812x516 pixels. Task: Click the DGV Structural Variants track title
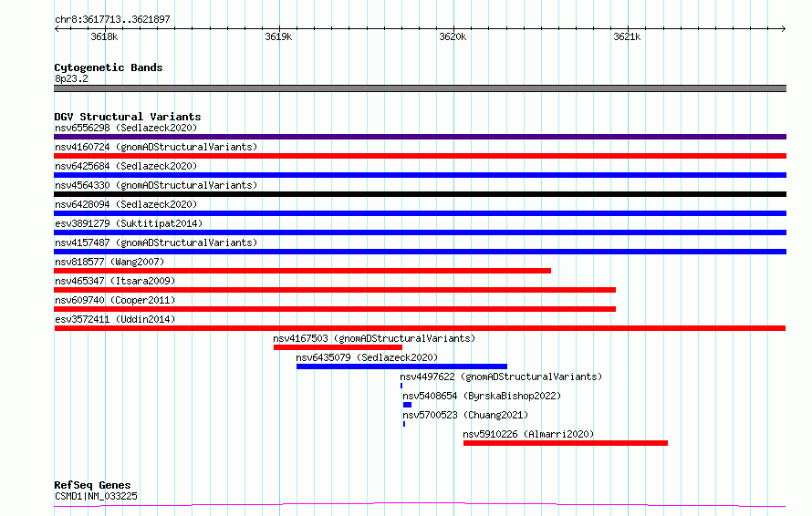(x=128, y=117)
